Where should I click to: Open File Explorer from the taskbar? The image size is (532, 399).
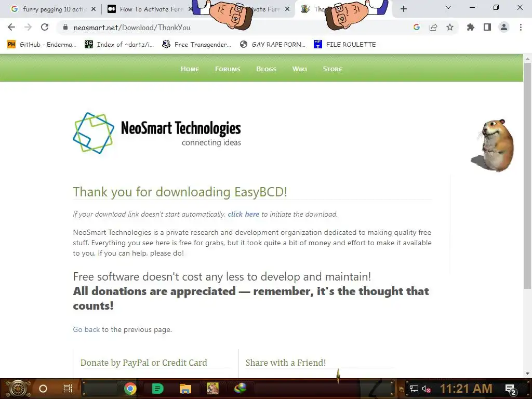click(x=185, y=389)
